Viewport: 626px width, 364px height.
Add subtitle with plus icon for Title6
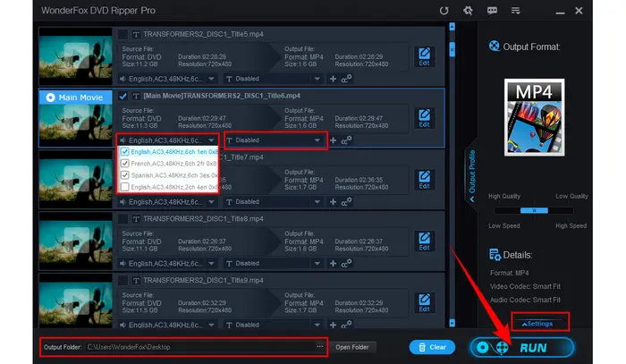pos(333,140)
